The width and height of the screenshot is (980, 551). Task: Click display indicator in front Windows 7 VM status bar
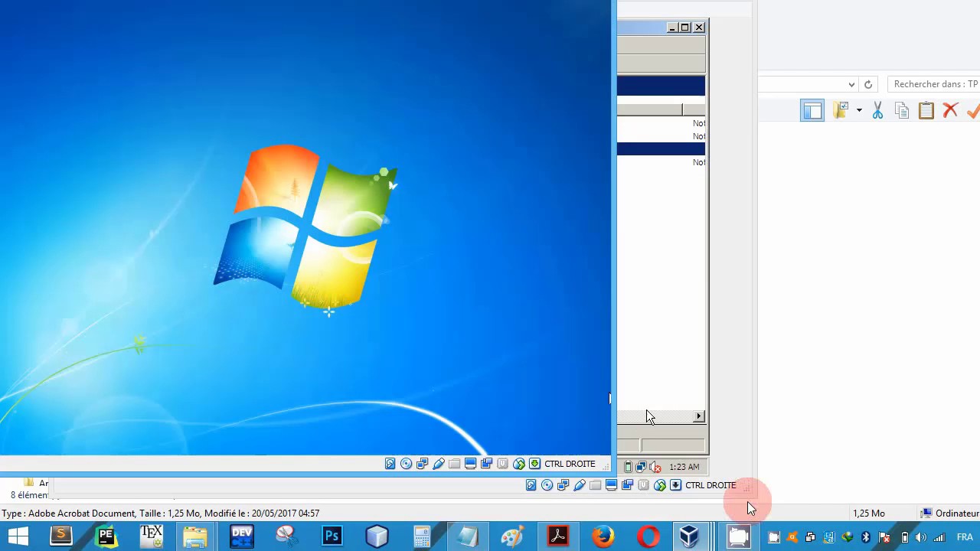[471, 464]
